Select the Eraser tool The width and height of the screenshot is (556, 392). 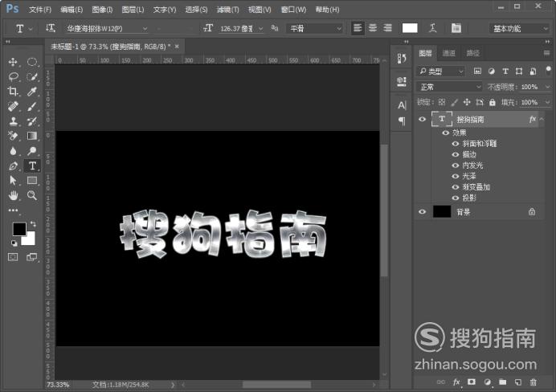coord(13,136)
